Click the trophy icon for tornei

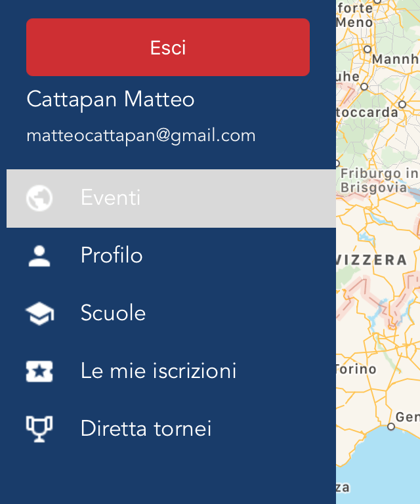coord(39,429)
